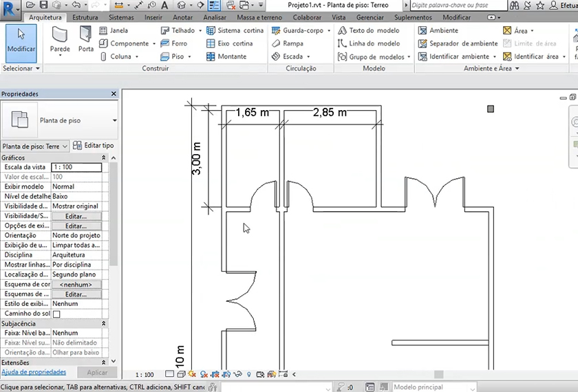Toggle the Caminho do sol checkbox
578x392 pixels.
pos(56,314)
